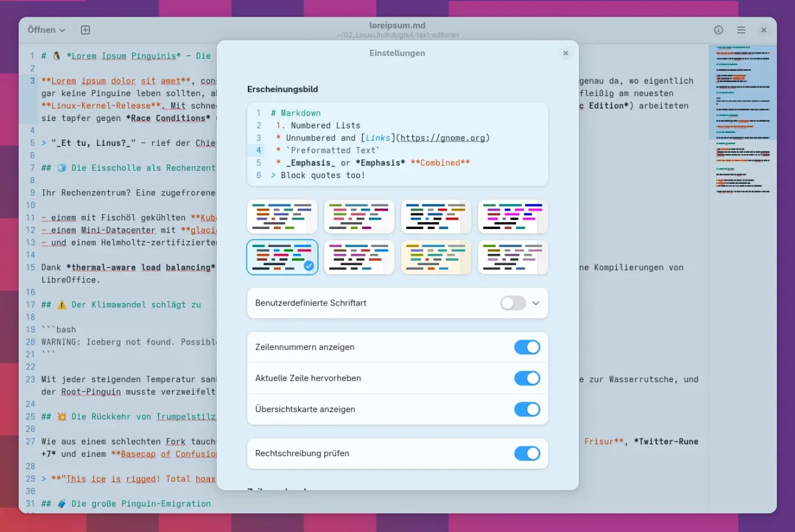The image size is (795, 532).
Task: Toggle Übersichtskarte anzeigen off
Action: pyautogui.click(x=527, y=409)
